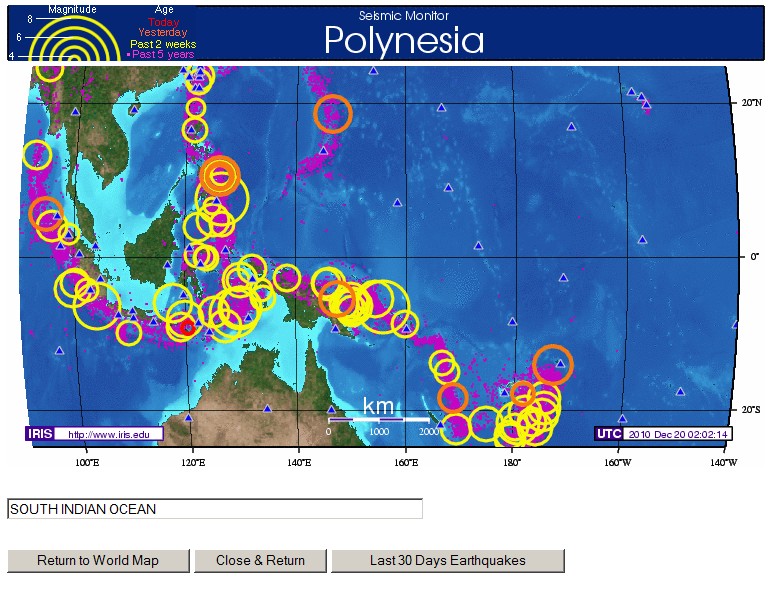Viewport: 774px width, 602px height.
Task: Click the 'Past 2 weeks' legend label
Action: point(163,44)
